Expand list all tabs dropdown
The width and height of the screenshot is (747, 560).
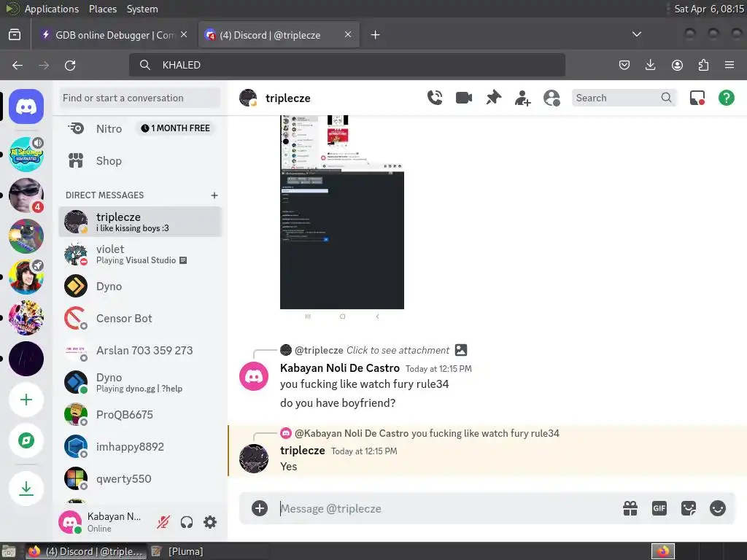coord(636,34)
